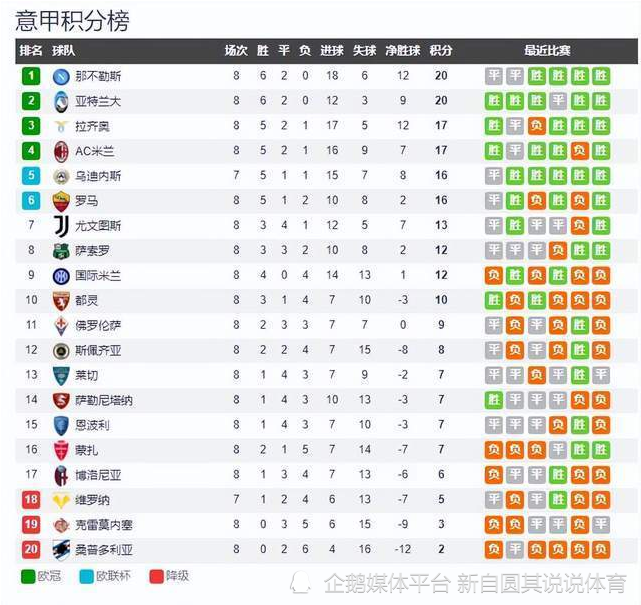Viewport: 641px width, 605px height.
Task: Open the AS Roma team badge
Action: (61, 201)
